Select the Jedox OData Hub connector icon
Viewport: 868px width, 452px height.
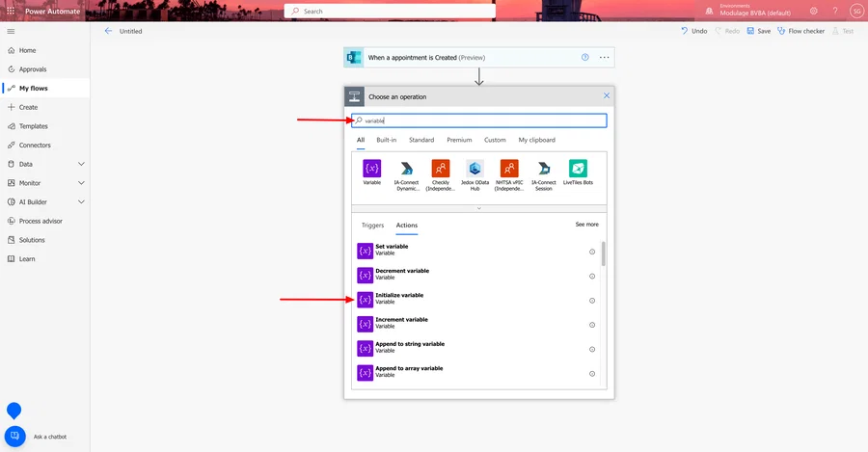point(475,169)
